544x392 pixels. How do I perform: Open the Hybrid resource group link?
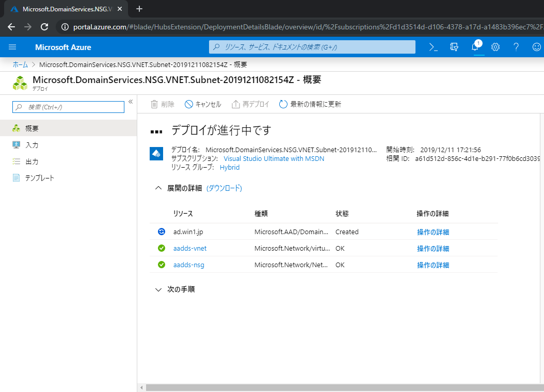point(230,168)
